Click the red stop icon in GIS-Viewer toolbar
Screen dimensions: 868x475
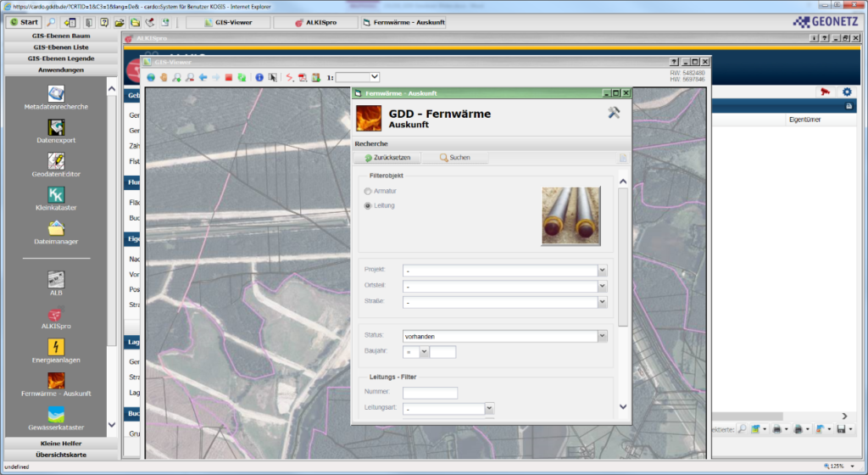[229, 77]
